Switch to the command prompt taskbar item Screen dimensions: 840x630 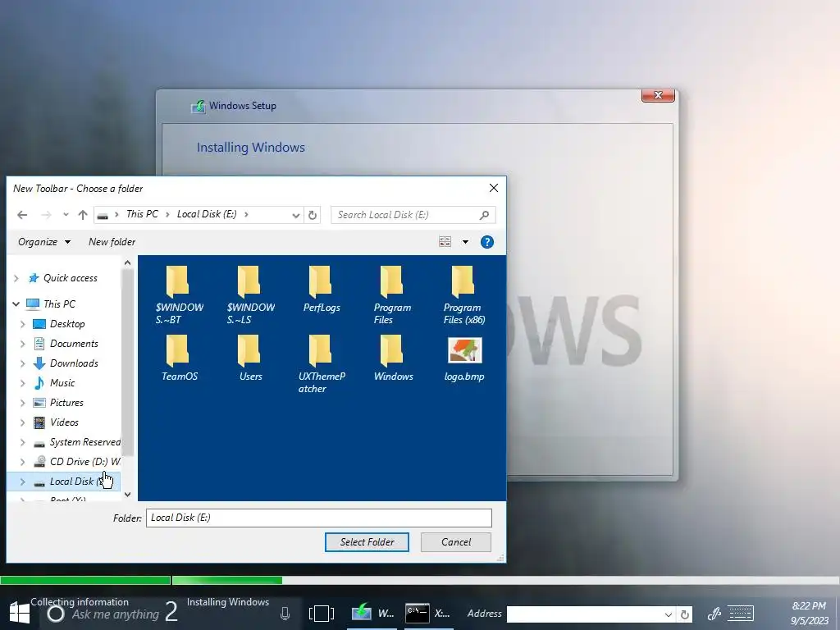click(x=428, y=613)
